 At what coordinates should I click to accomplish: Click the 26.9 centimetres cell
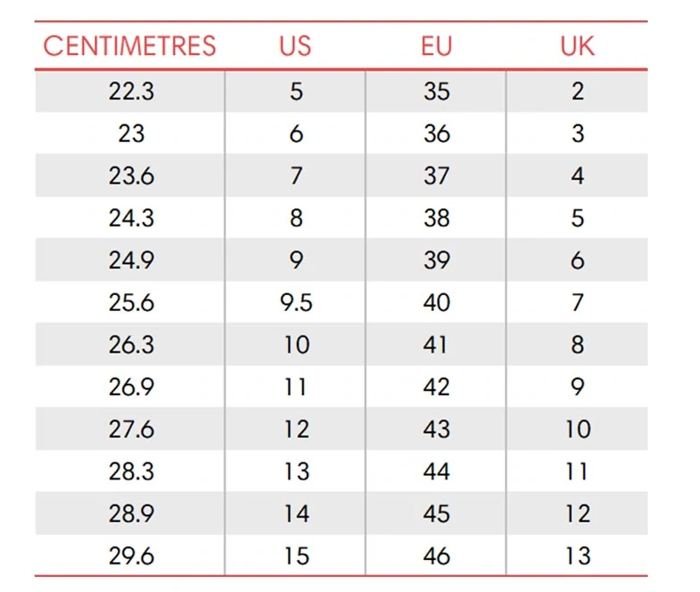pyautogui.click(x=131, y=387)
